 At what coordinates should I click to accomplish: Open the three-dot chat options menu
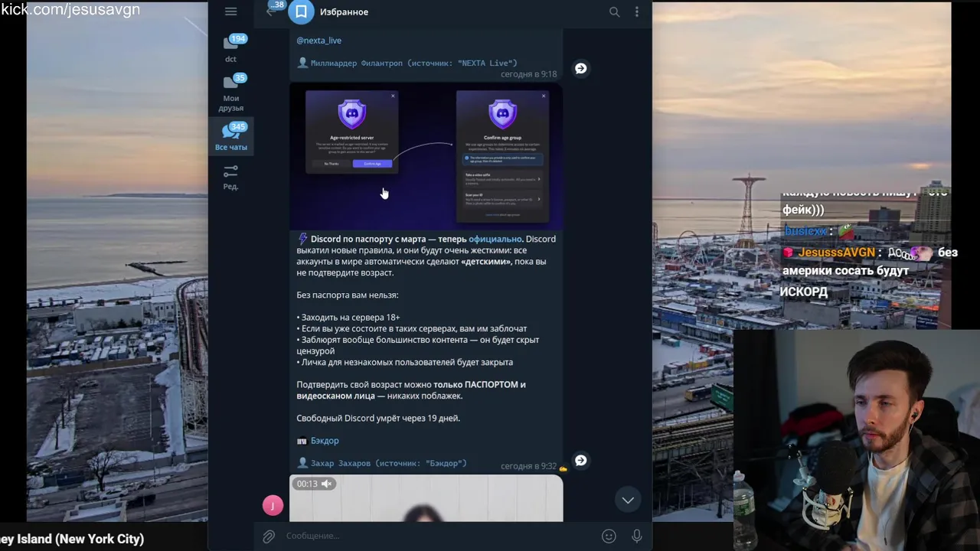(x=636, y=11)
